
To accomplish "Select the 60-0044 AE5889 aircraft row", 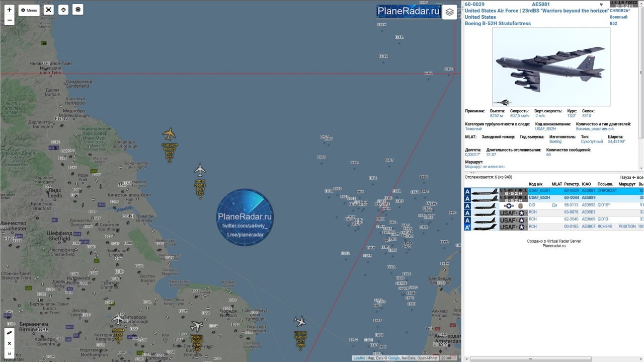I will [x=553, y=198].
